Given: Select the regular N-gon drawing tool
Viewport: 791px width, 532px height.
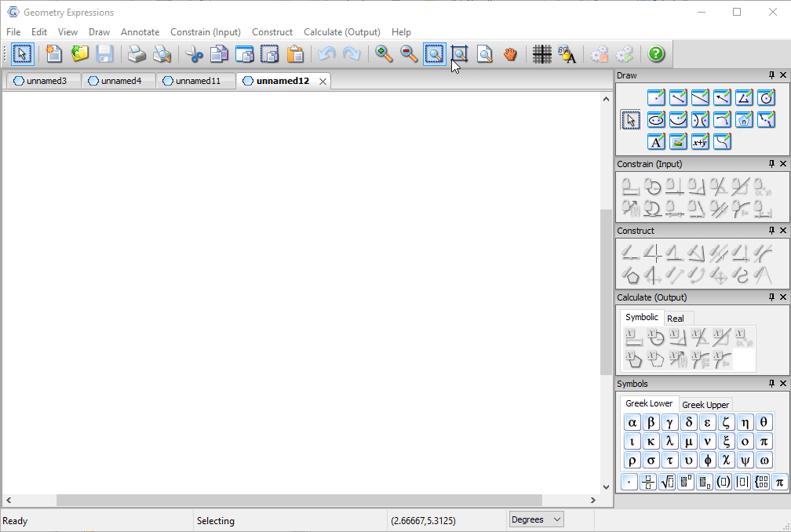Looking at the screenshot, I should (744, 119).
